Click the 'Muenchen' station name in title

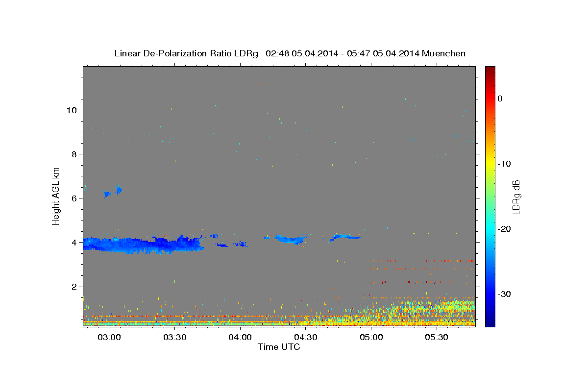[444, 53]
